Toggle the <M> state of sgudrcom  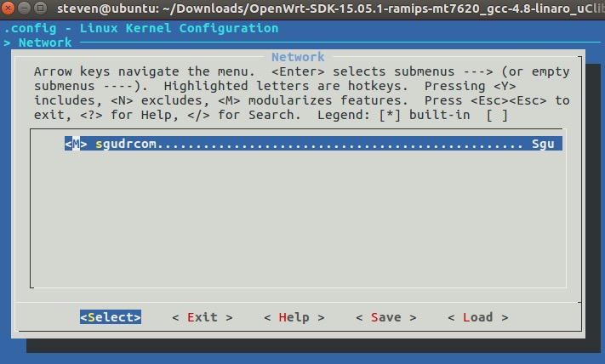(x=76, y=144)
